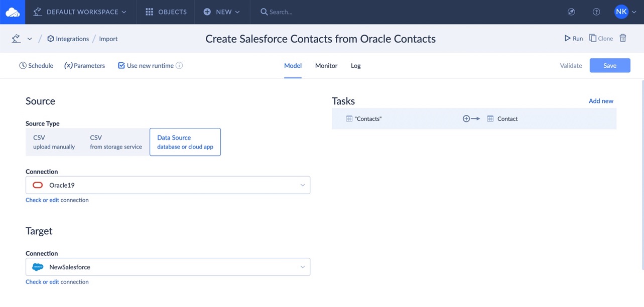Open the NK user avatar menu
Viewport: 644px width, 307px height.
pyautogui.click(x=621, y=12)
